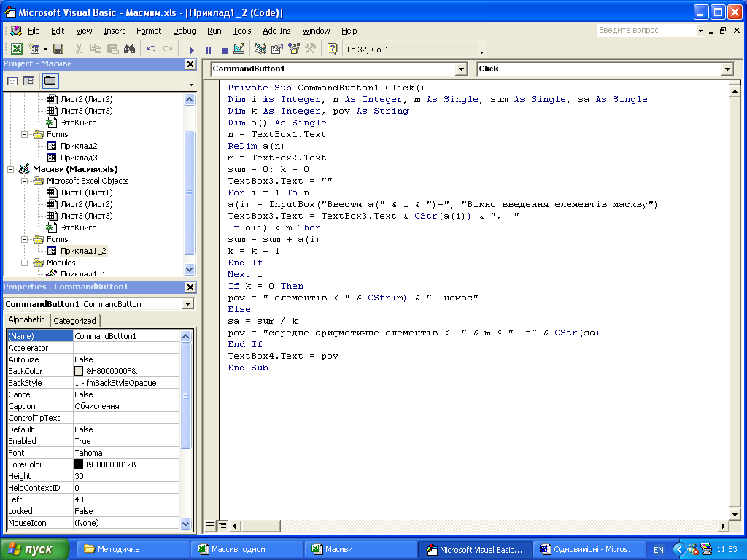
Task: Click the Help question mark icon
Action: (333, 49)
